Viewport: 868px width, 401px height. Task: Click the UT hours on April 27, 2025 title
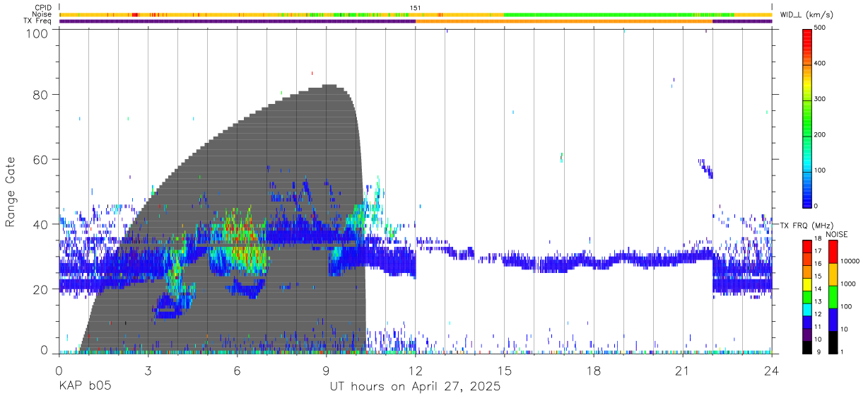point(415,387)
